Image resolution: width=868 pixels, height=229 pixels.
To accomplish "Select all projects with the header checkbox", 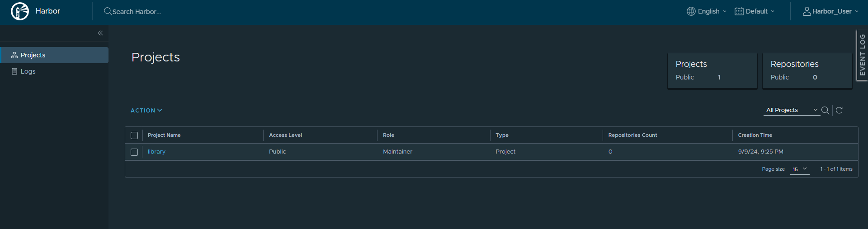I will [x=134, y=136].
